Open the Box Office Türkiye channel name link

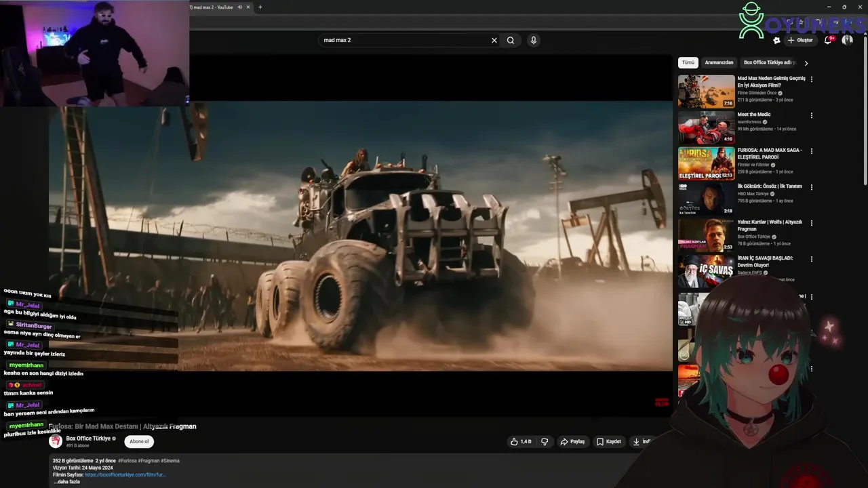point(88,439)
